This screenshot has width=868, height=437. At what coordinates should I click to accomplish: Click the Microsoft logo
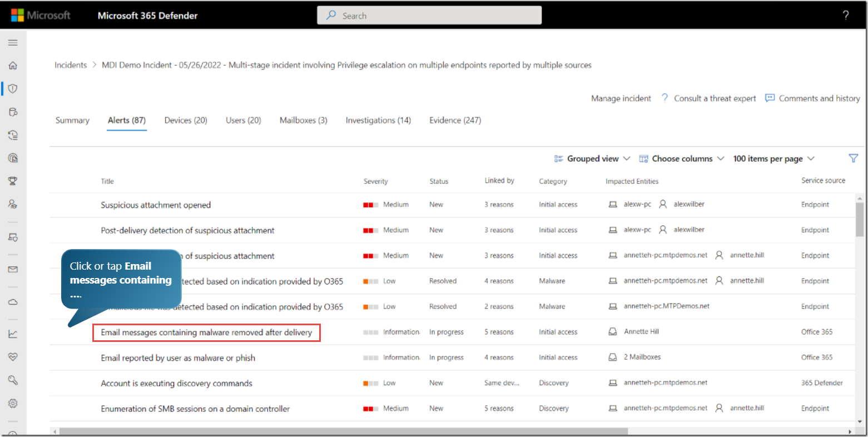click(41, 16)
